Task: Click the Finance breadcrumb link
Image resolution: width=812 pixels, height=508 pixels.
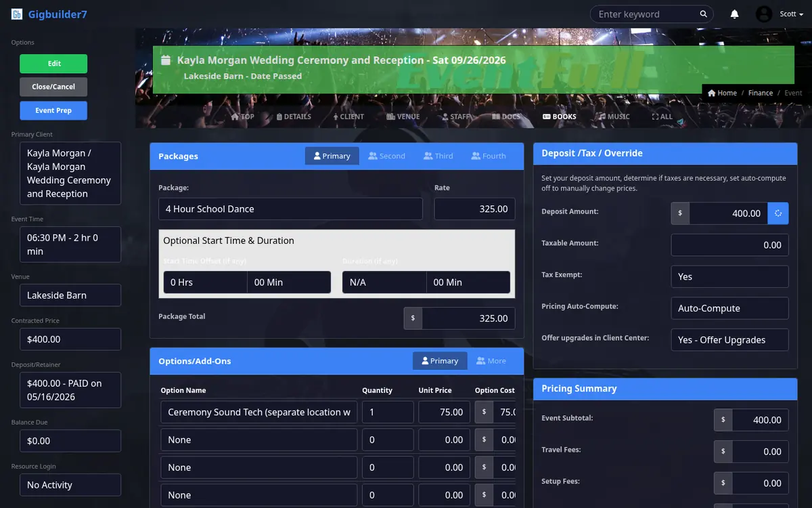Action: point(761,93)
